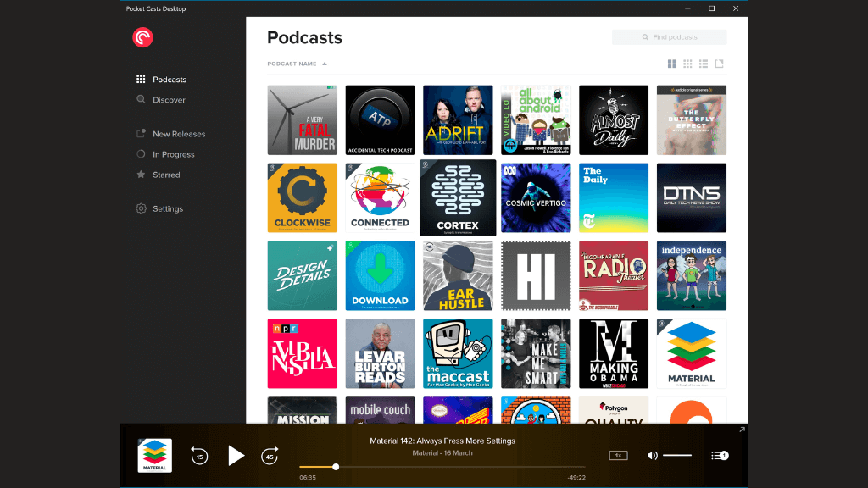The image size is (868, 488).
Task: Open the Mission podcast tile
Action: pyautogui.click(x=303, y=410)
